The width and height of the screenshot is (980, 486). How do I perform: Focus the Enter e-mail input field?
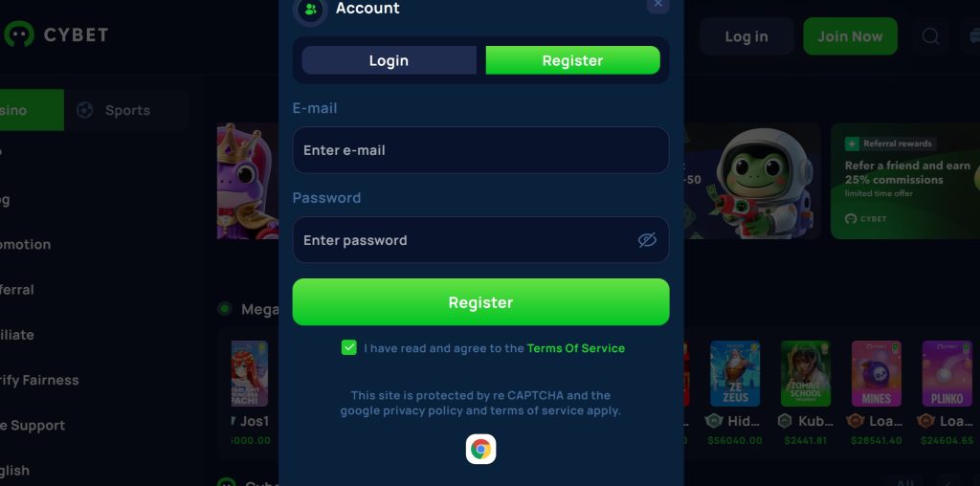tap(480, 150)
